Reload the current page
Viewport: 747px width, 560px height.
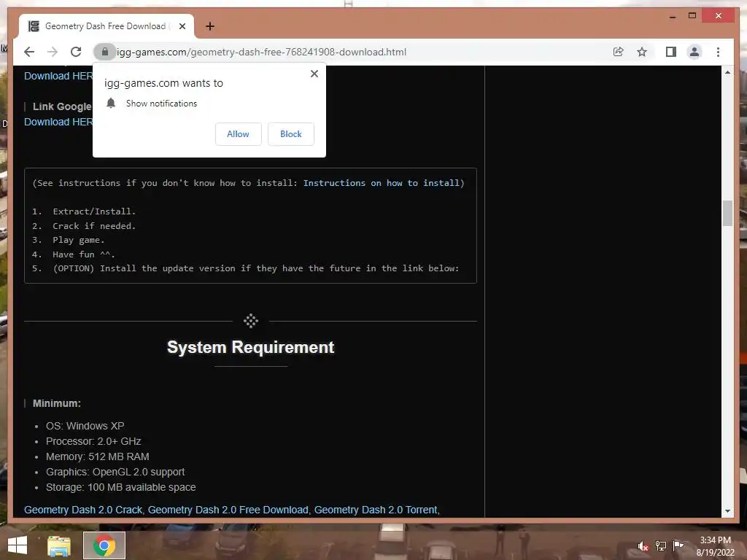pos(76,52)
